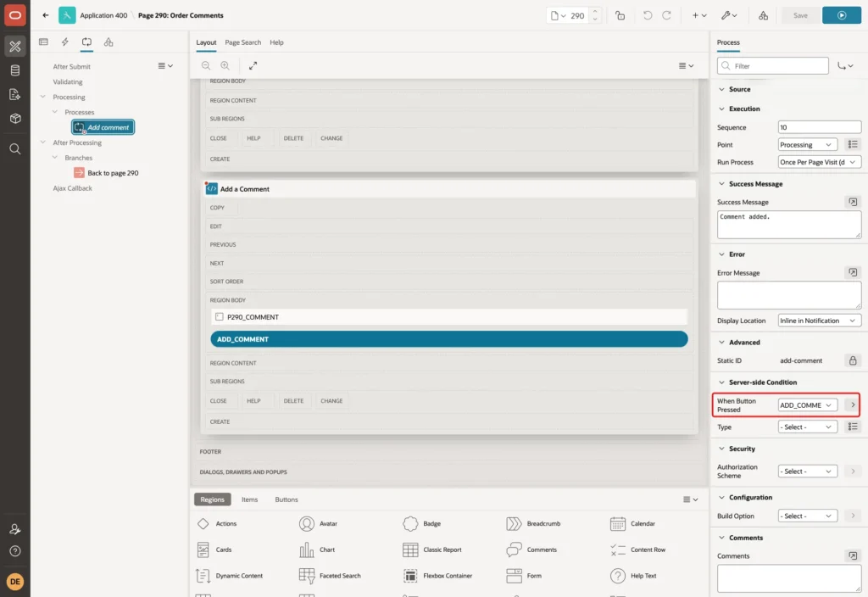Open Build Option dropdown
Screen dimensions: 868x597
807,516
